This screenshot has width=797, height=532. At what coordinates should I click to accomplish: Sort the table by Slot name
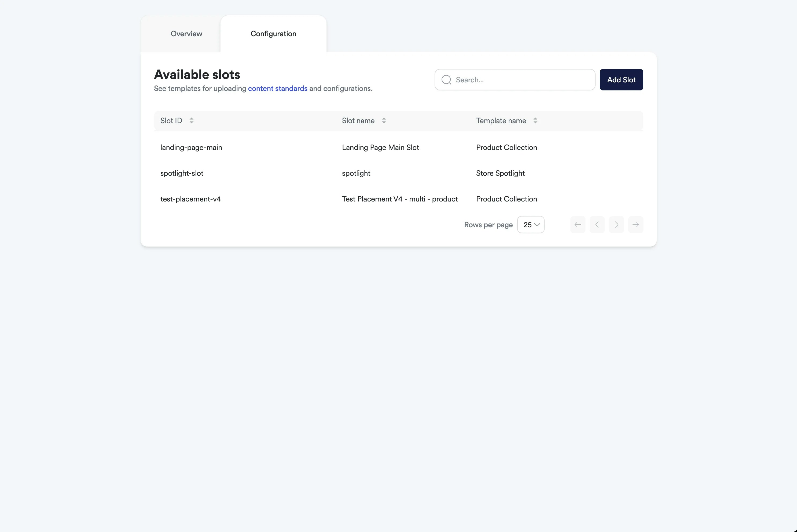[384, 120]
